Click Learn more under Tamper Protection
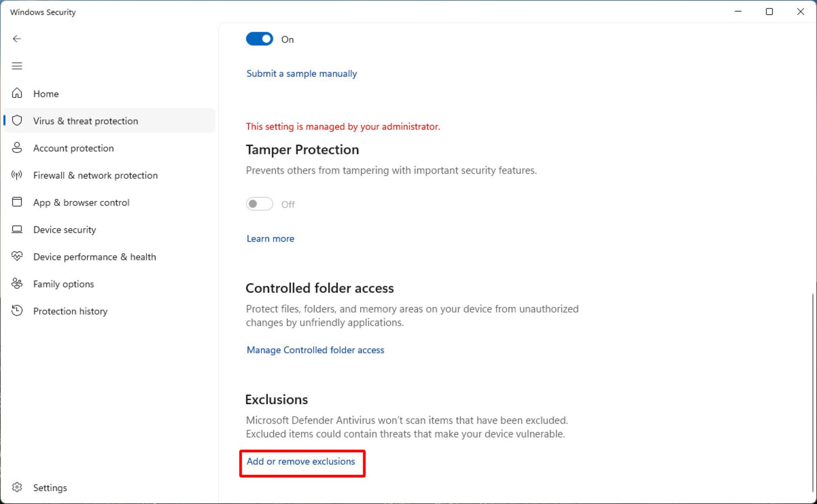This screenshot has height=504, width=817. [x=270, y=239]
